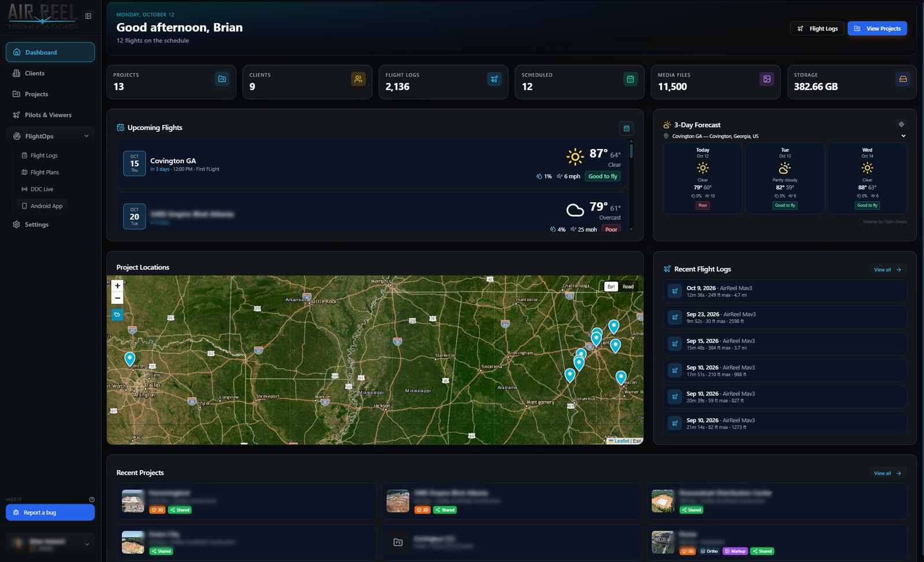Open Projects in the sidebar
This screenshot has width=924, height=562.
50,94
